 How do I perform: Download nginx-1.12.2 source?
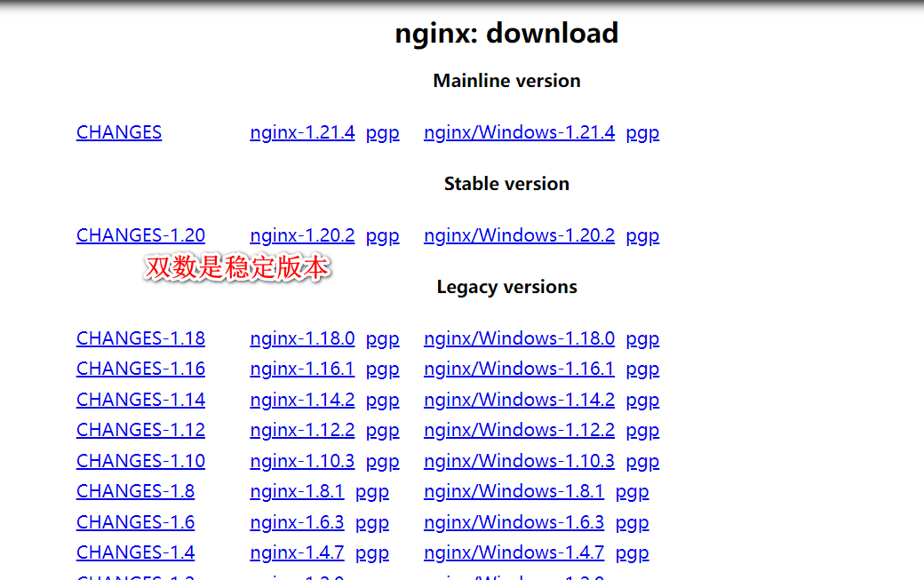pos(302,430)
